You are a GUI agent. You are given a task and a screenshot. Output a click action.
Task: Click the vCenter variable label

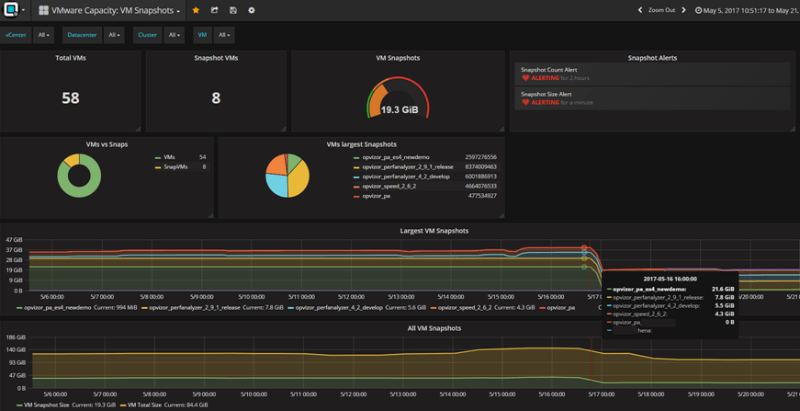click(x=15, y=35)
